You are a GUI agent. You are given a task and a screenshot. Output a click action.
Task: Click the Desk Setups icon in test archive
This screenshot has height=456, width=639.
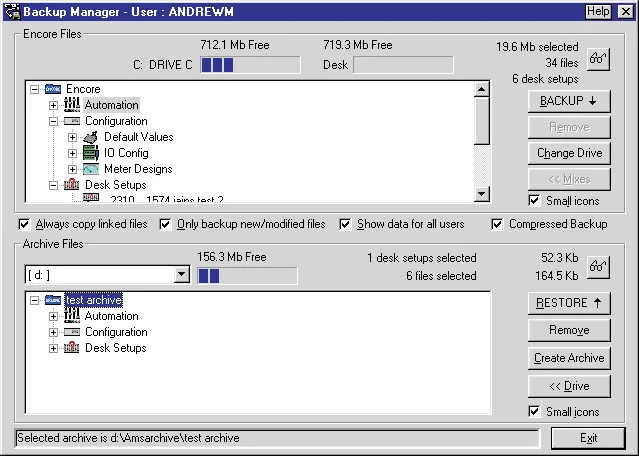72,348
